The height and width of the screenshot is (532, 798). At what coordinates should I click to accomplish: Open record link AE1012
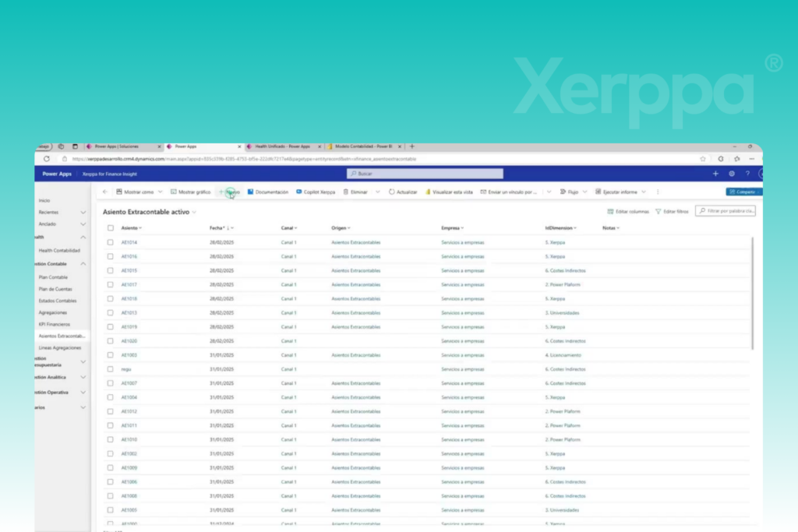pyautogui.click(x=129, y=411)
